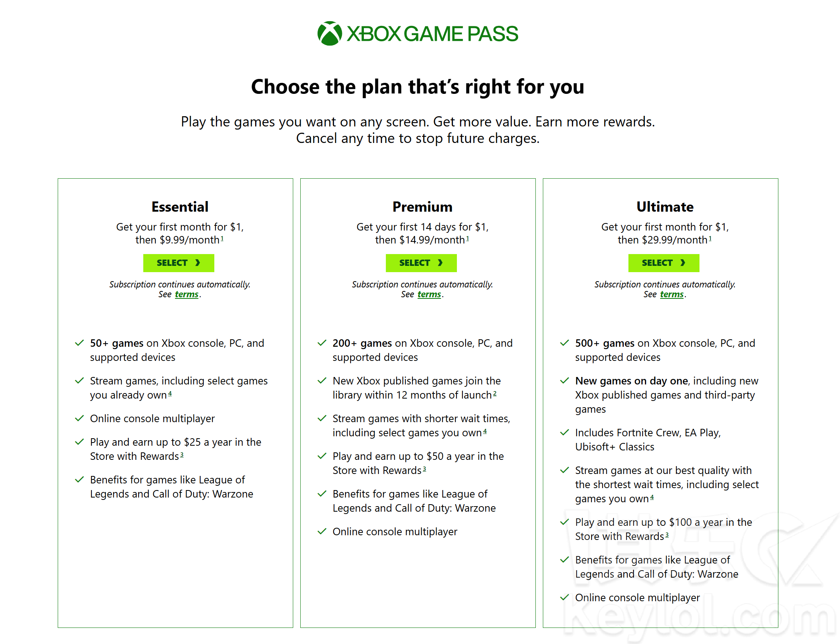Screen dimensions: 840x644
Task: Click footnote 3 after Essential Store with Rewards
Action: click(182, 455)
